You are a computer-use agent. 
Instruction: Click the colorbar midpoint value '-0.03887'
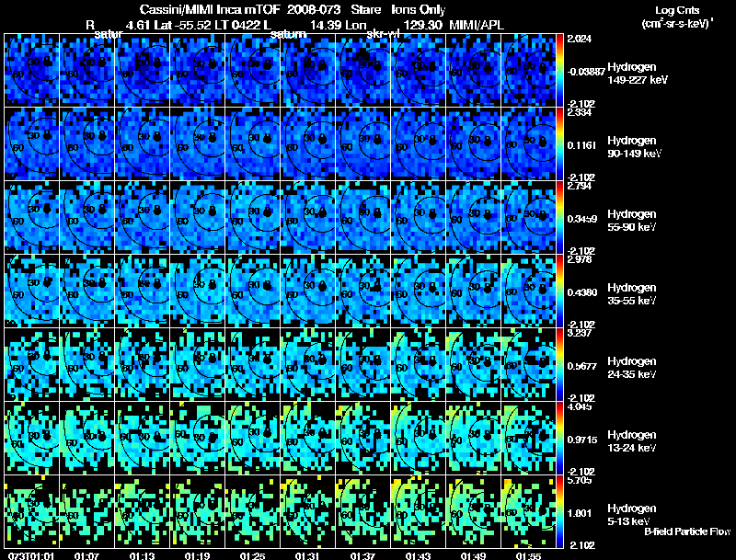coord(586,72)
